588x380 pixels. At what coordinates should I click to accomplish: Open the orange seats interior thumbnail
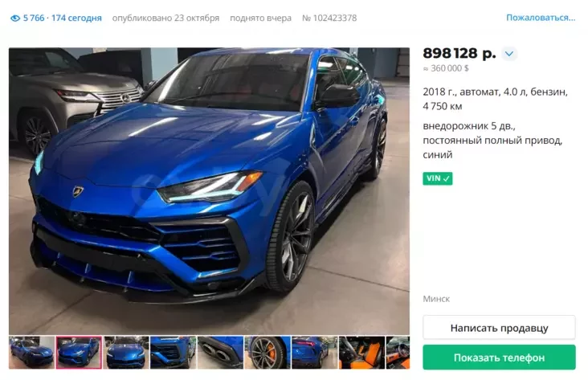click(x=361, y=353)
